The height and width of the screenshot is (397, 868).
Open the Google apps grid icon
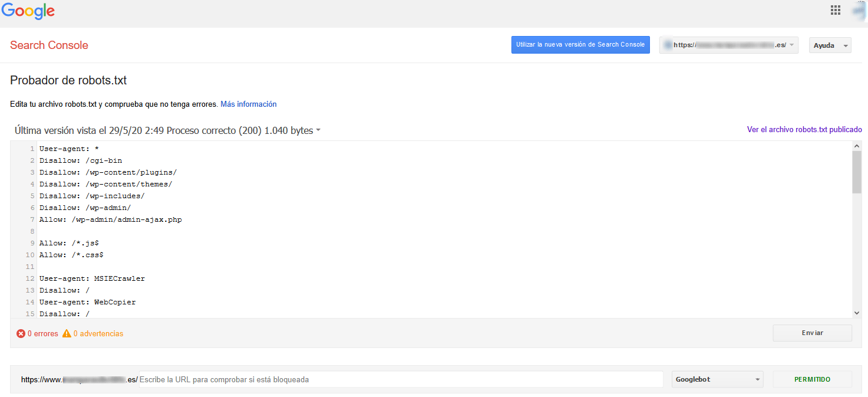click(835, 10)
